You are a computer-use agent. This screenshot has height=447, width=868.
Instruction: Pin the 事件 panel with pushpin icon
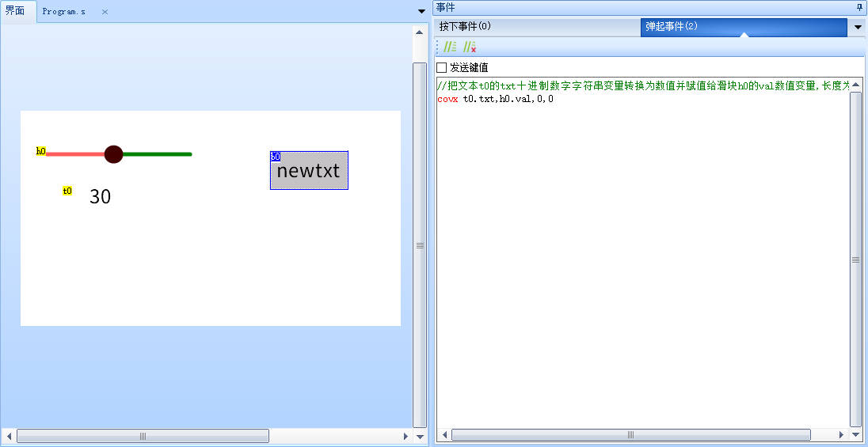tap(859, 7)
